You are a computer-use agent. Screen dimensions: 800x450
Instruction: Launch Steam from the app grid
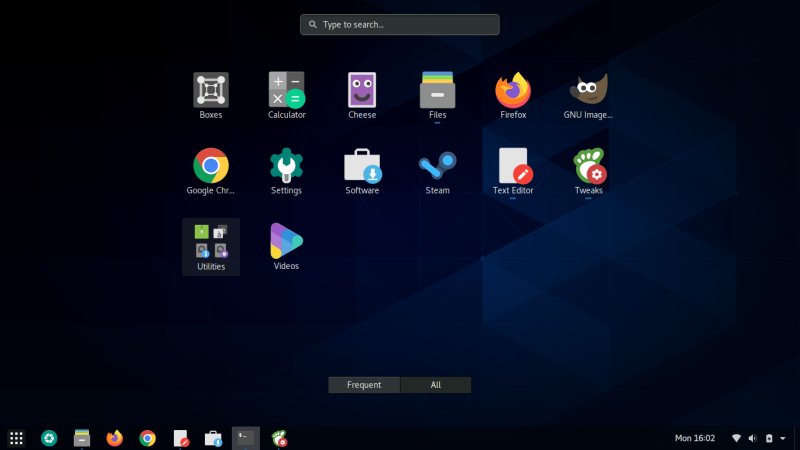(x=437, y=166)
